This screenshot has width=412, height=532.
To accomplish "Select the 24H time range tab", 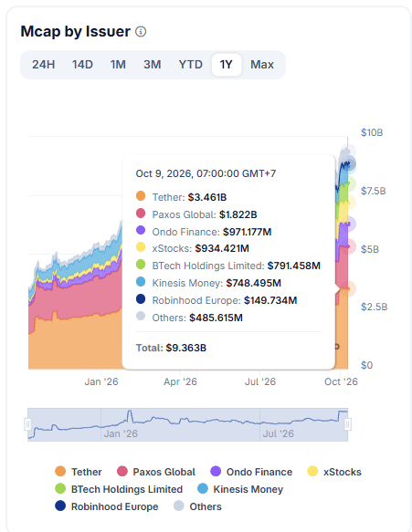I will [x=44, y=65].
